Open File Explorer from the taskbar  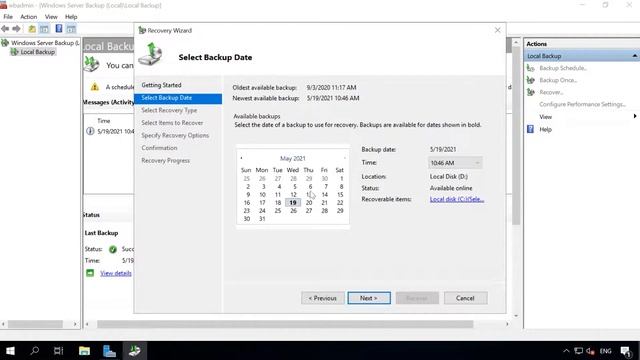84,351
